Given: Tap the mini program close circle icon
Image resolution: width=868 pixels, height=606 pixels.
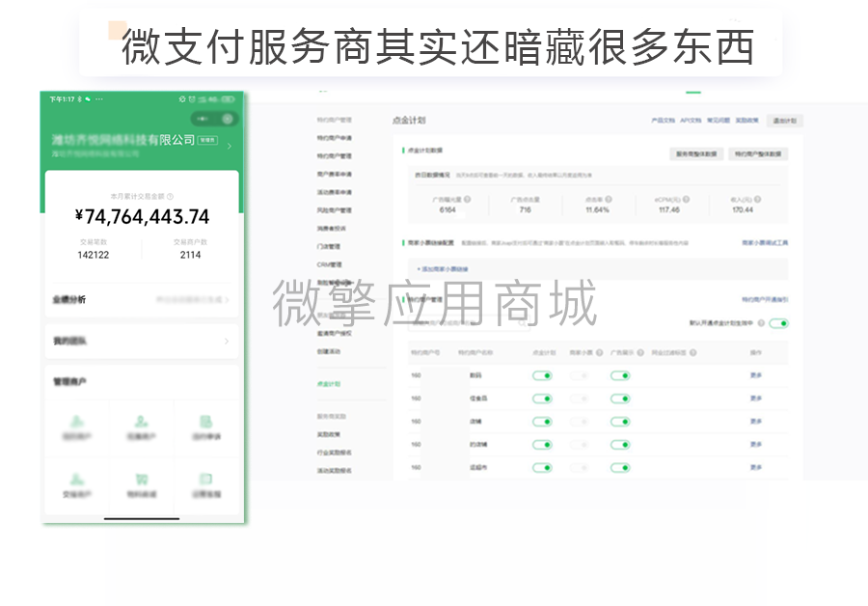Looking at the screenshot, I should (227, 118).
